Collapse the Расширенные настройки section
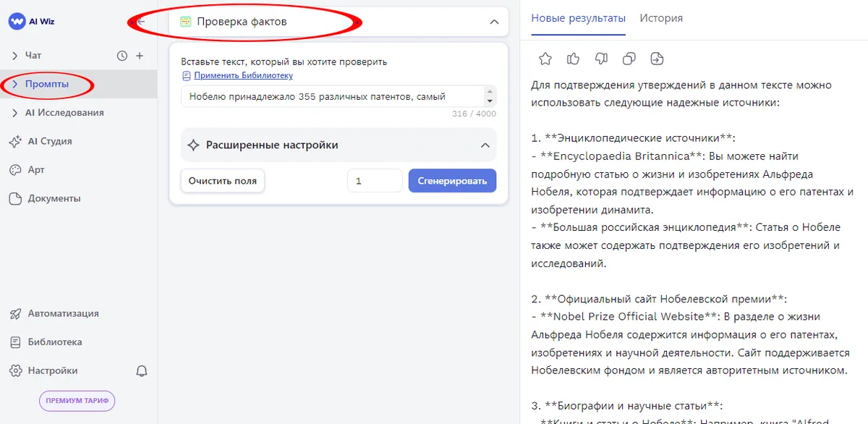 pyautogui.click(x=486, y=145)
